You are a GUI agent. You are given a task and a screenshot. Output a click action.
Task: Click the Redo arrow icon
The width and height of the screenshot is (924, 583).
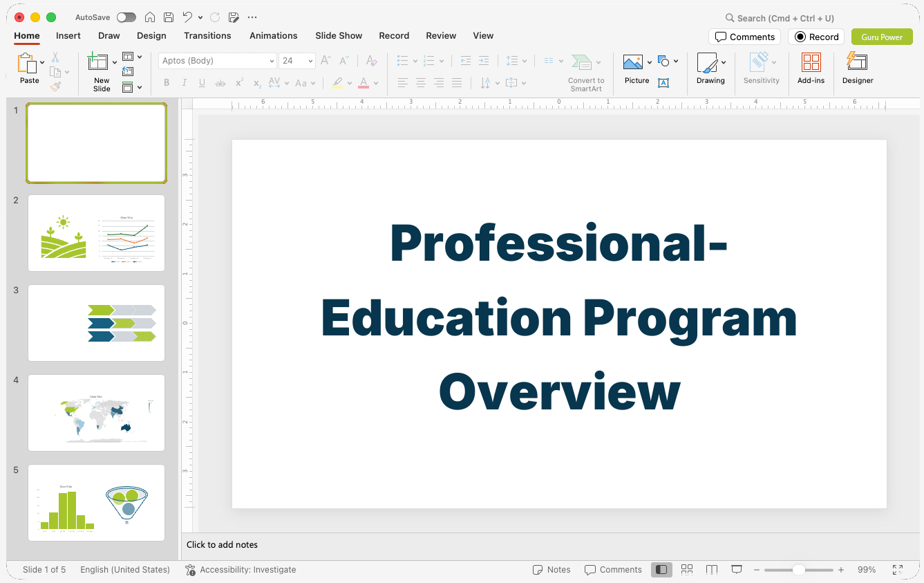215,17
